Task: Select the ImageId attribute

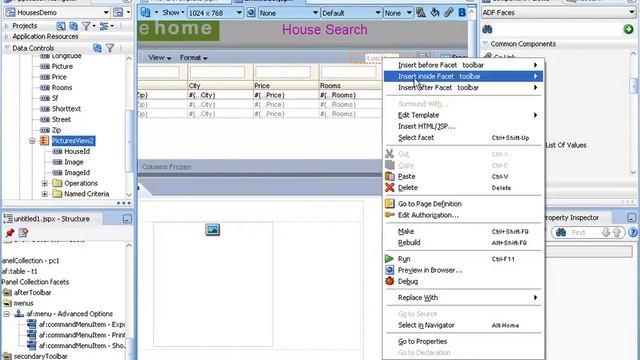Action: pyautogui.click(x=77, y=173)
